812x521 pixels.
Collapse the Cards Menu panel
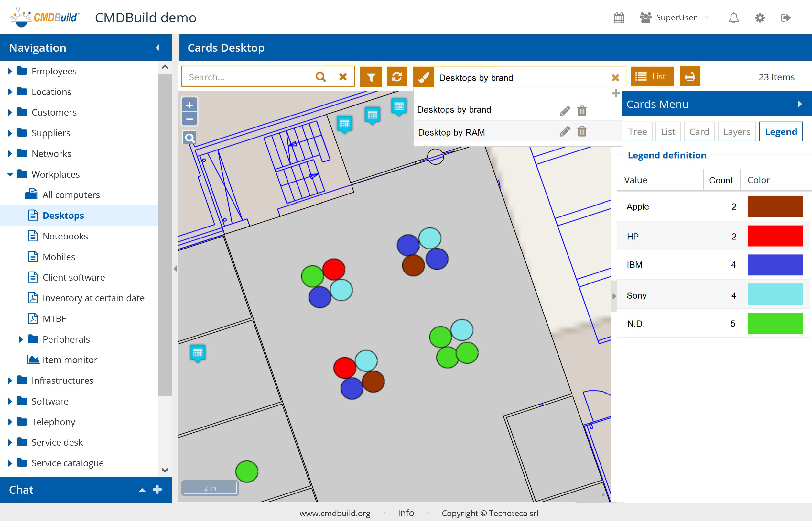point(800,104)
